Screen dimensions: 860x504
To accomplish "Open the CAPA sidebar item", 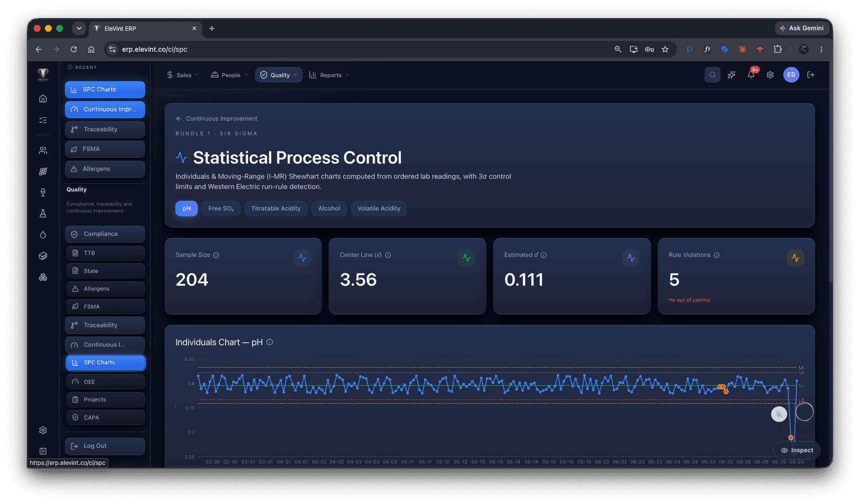I will point(105,418).
